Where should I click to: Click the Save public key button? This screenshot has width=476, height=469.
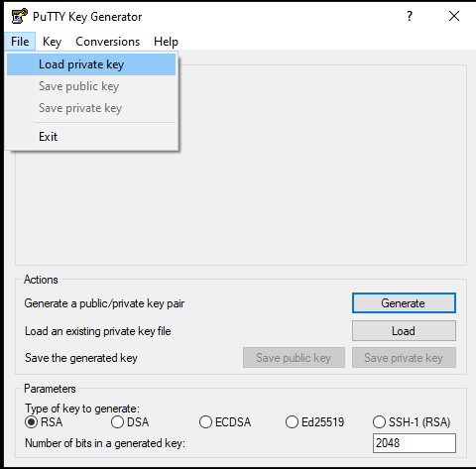[x=294, y=357]
